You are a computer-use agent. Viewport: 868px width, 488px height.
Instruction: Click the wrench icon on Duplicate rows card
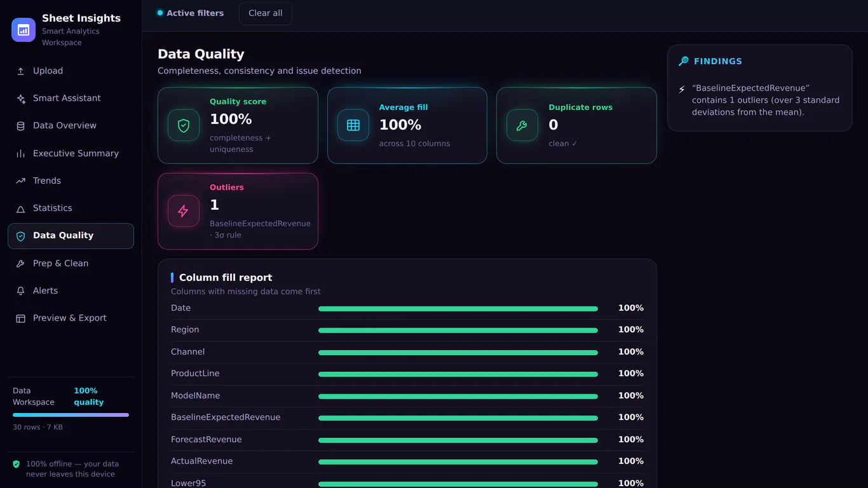point(522,125)
